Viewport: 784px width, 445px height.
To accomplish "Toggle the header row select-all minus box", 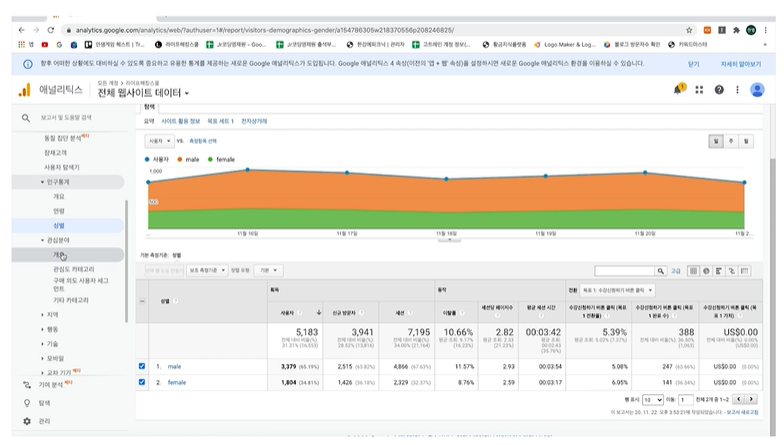I will coord(142,301).
